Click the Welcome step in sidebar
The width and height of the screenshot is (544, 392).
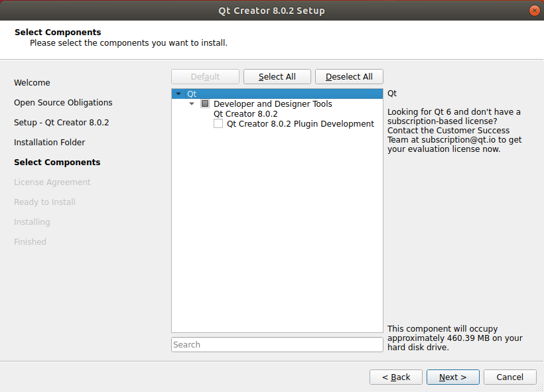pos(32,83)
